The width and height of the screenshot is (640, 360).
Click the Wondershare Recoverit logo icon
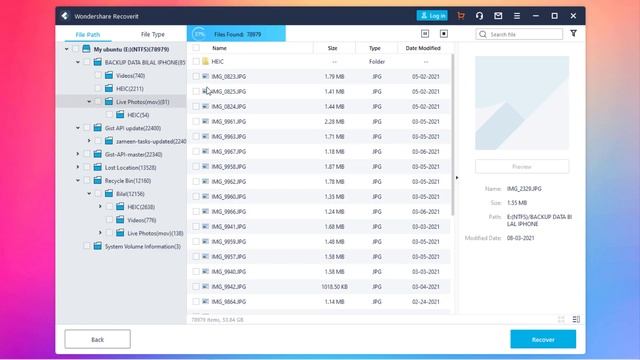tap(64, 16)
